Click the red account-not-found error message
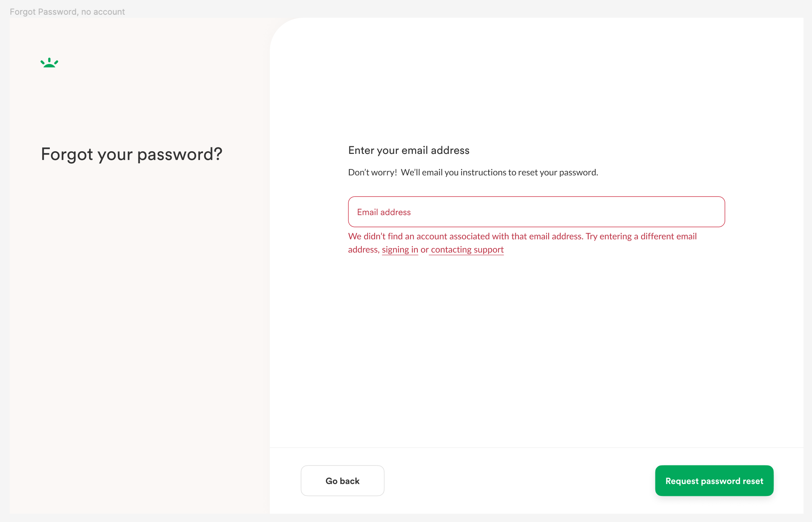Screen dimensions: 812x522 point(522,243)
